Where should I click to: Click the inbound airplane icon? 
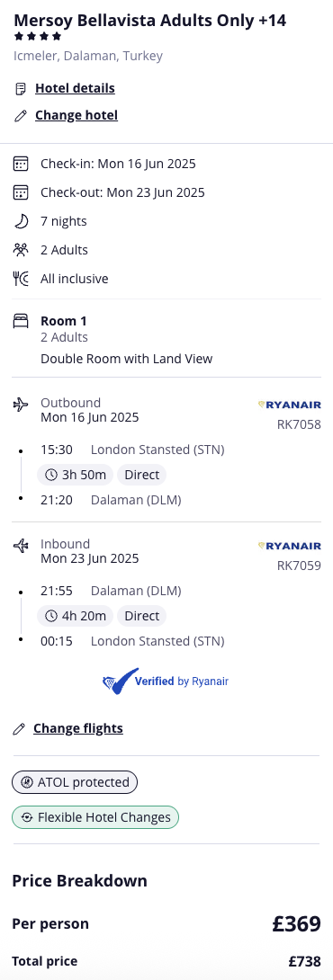click(21, 546)
